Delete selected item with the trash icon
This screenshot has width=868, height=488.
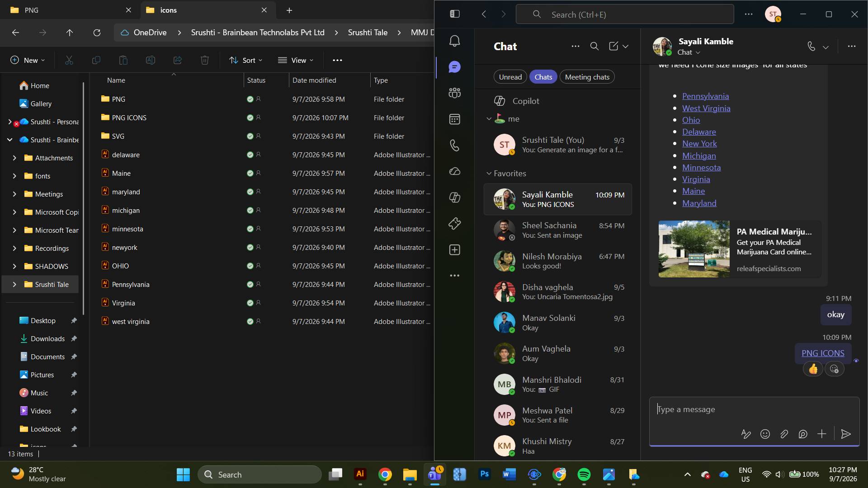[205, 60]
